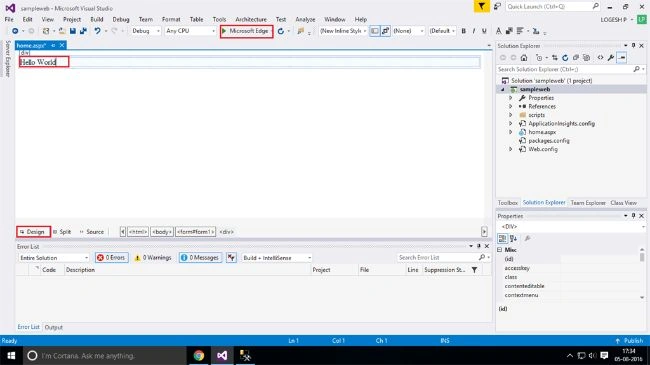The width and height of the screenshot is (650, 365).
Task: Switch to the Output tab
Action: [x=53, y=327]
